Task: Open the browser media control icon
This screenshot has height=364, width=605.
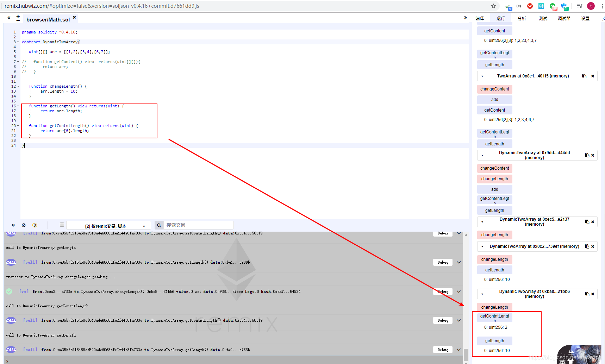Action: point(579,6)
